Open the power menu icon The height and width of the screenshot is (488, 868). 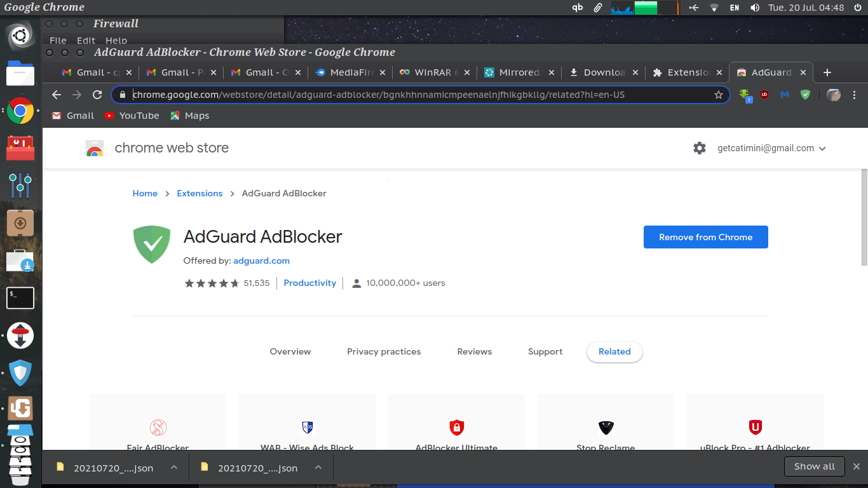[x=857, y=8]
